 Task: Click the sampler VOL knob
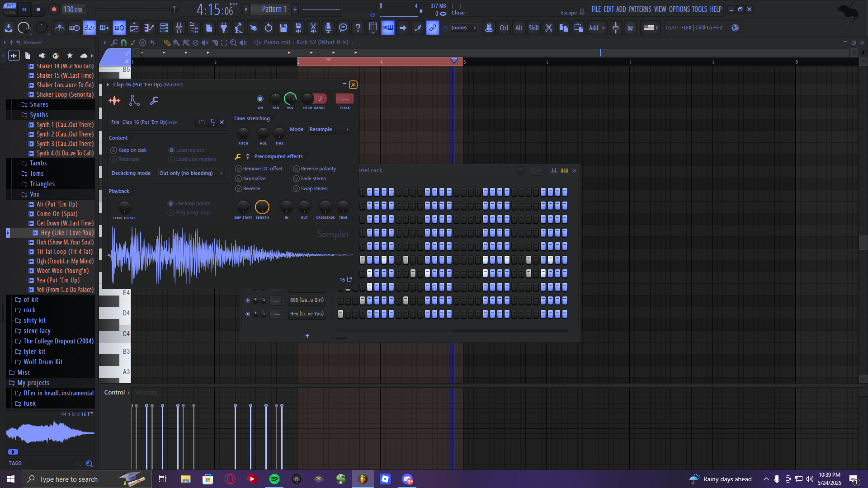290,99
